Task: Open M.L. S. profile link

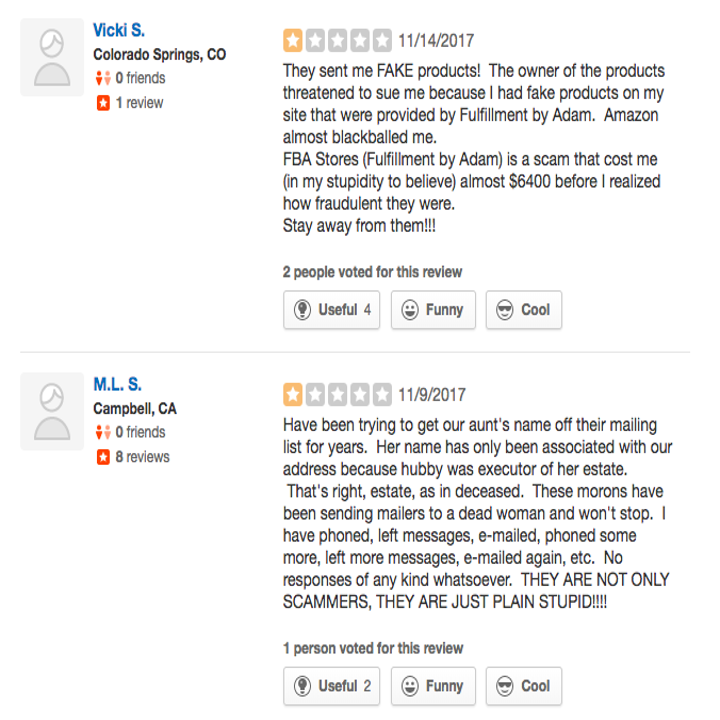Action: pyautogui.click(x=118, y=384)
